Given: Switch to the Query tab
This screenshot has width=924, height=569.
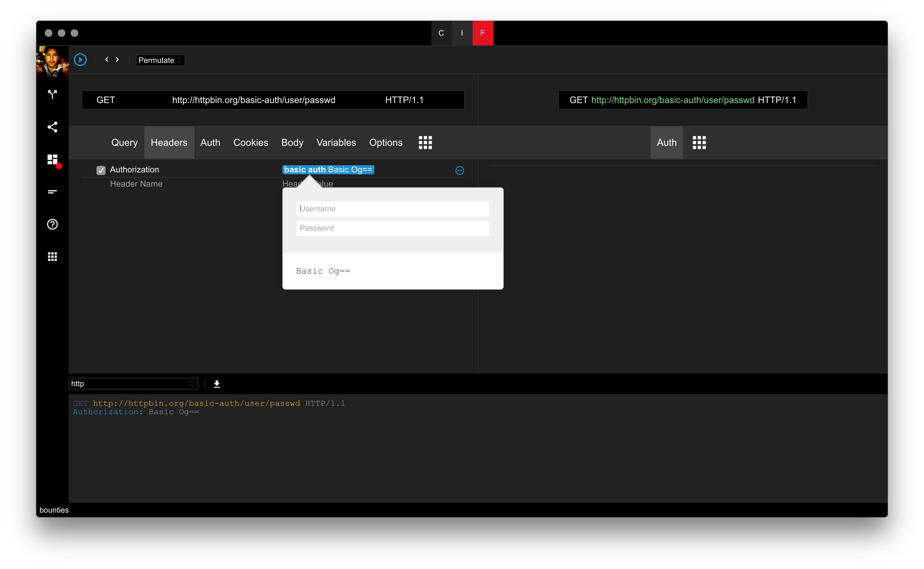Looking at the screenshot, I should click(x=124, y=143).
